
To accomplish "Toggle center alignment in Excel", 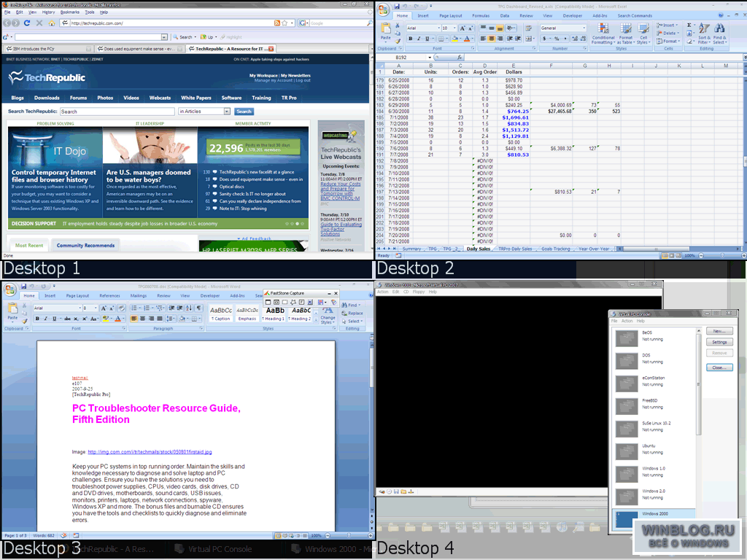I will click(x=491, y=39).
